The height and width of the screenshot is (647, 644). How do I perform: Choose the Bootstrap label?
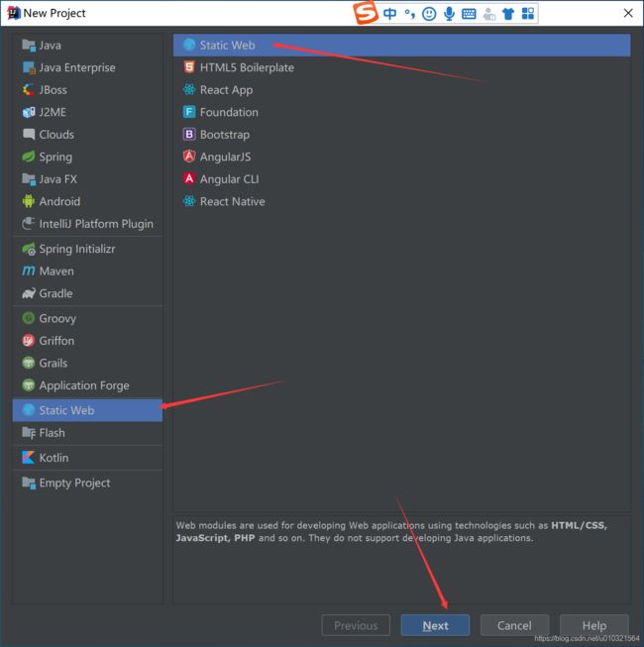pyautogui.click(x=225, y=135)
